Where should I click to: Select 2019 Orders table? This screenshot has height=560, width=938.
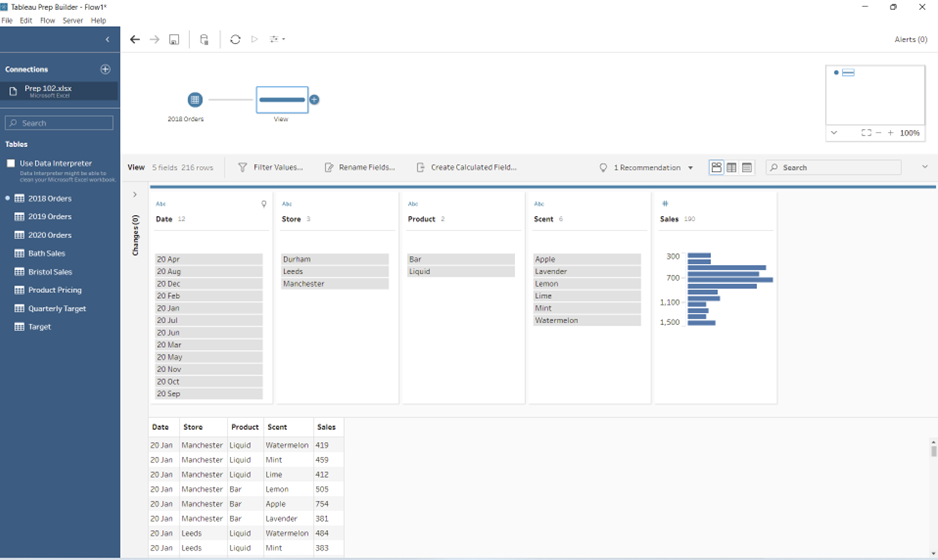point(50,217)
